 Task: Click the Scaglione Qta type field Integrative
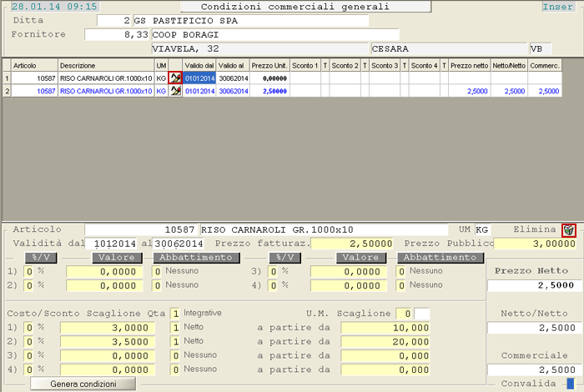pos(175,314)
